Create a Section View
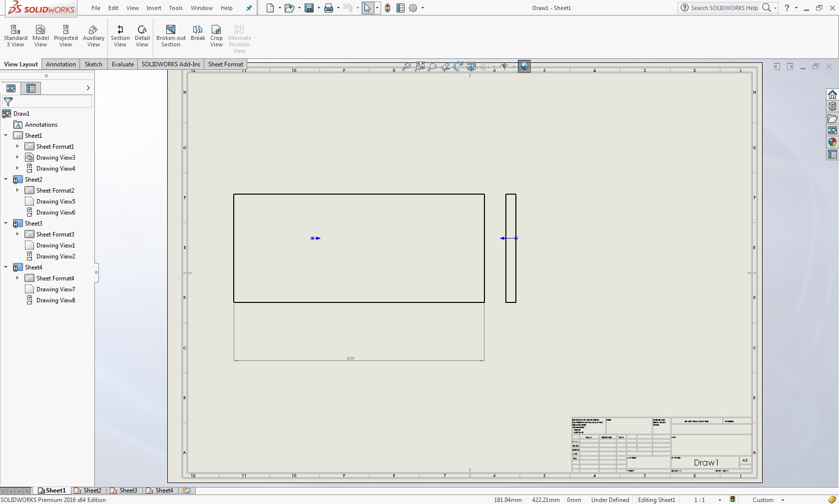839x504 pixels. click(x=120, y=36)
